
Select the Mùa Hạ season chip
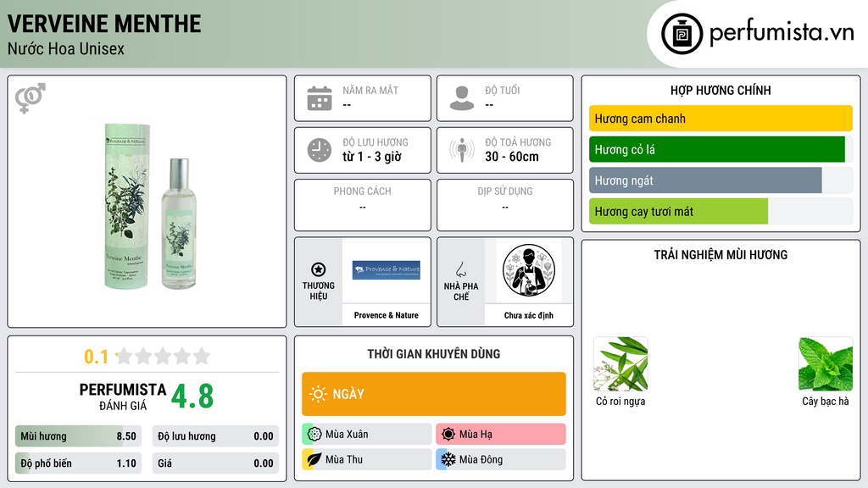501,434
